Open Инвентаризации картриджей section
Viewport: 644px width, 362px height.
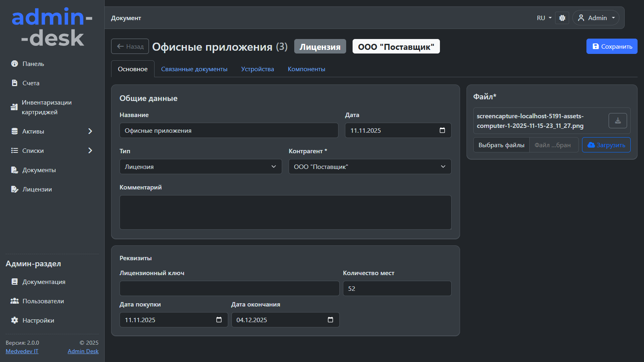click(46, 107)
